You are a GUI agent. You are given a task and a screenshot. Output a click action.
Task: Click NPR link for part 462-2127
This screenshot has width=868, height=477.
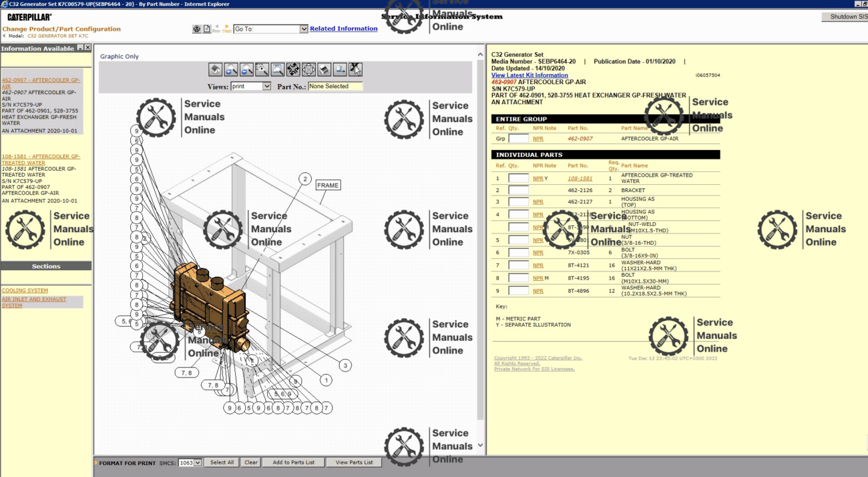538,201
